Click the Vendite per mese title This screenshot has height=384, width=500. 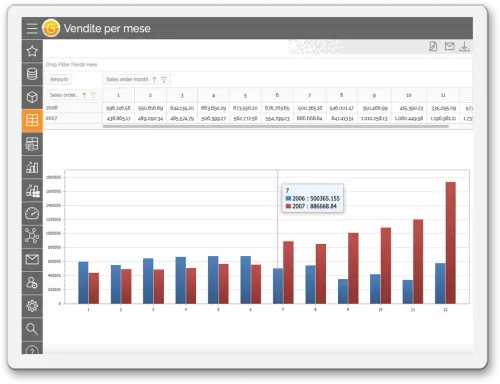(107, 28)
